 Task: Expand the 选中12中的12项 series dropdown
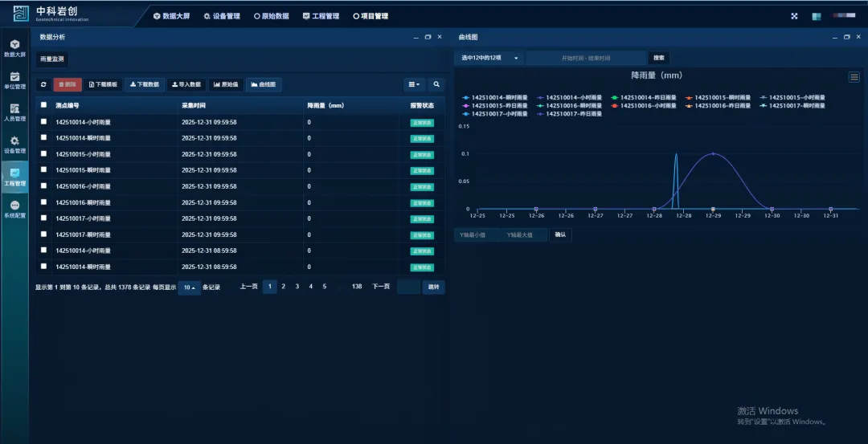[x=489, y=58]
